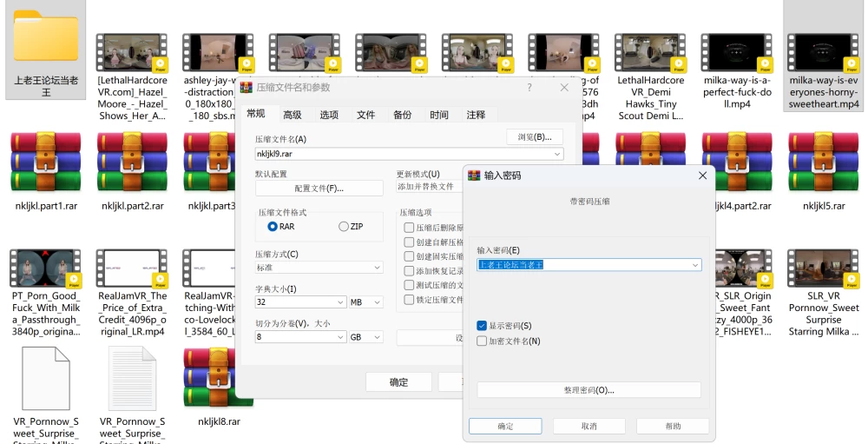Switch to the 高级 tab

[293, 115]
